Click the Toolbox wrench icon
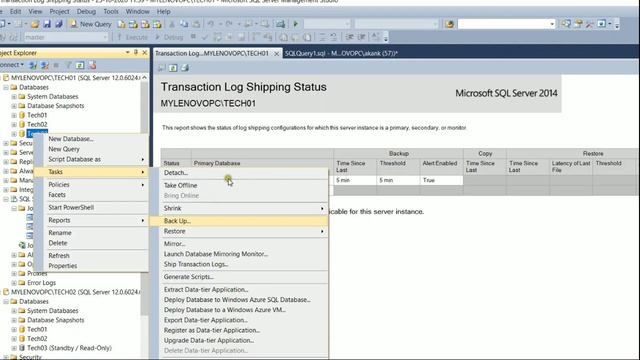Screen dimensions: 640x360 tap(589, 24)
